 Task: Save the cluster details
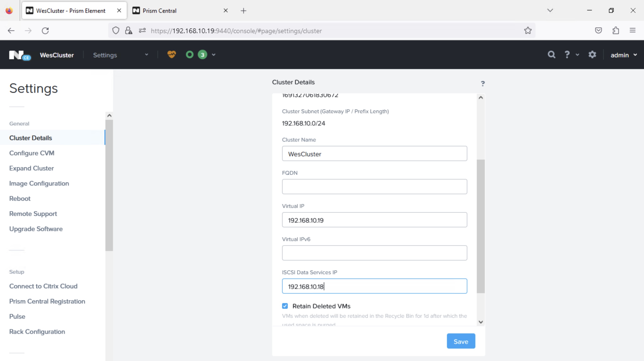coord(461,341)
